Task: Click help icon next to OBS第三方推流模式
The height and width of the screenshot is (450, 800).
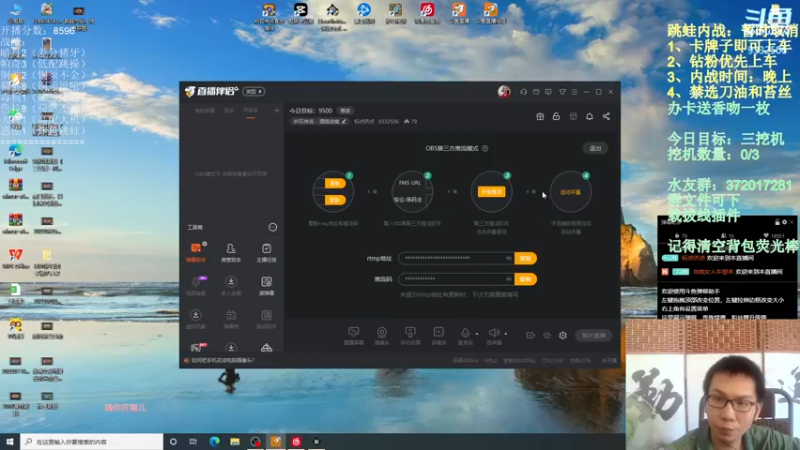Action: [x=485, y=148]
